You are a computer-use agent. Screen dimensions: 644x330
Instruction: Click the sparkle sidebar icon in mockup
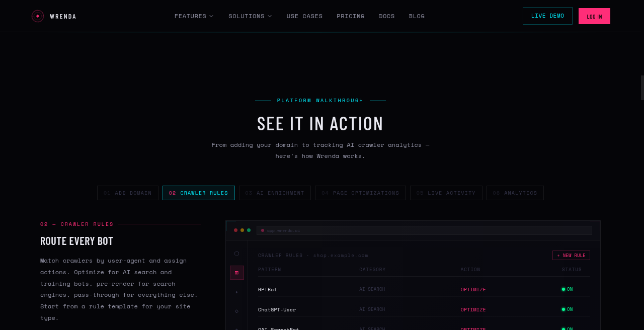[237, 292]
